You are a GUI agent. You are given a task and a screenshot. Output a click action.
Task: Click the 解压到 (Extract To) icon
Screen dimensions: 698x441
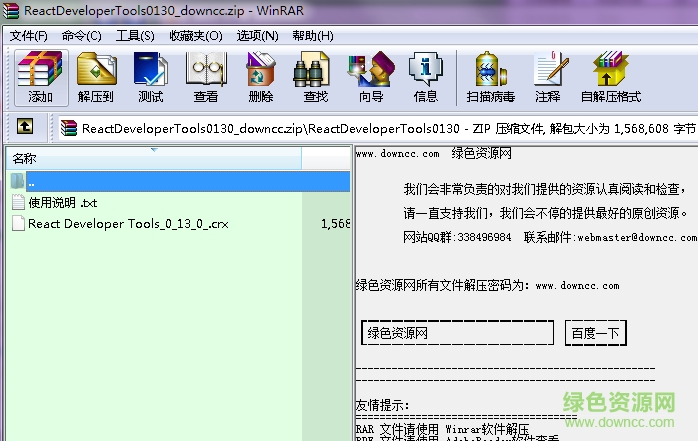pyautogui.click(x=96, y=77)
